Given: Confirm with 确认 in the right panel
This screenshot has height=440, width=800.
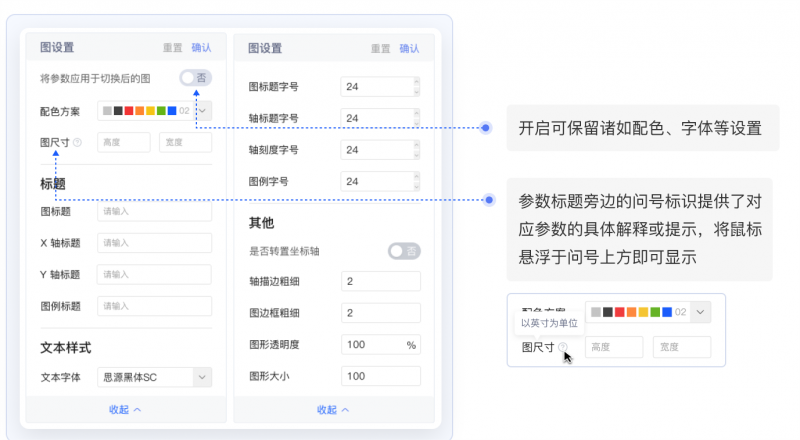Looking at the screenshot, I should 409,47.
